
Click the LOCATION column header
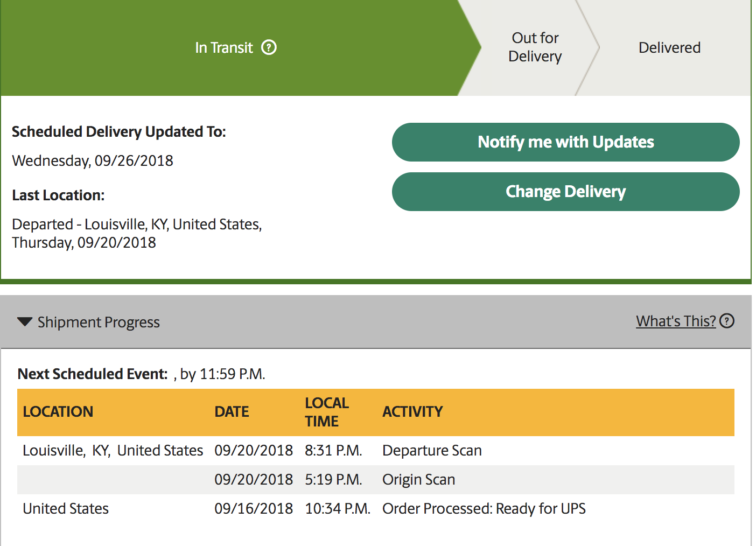click(58, 412)
